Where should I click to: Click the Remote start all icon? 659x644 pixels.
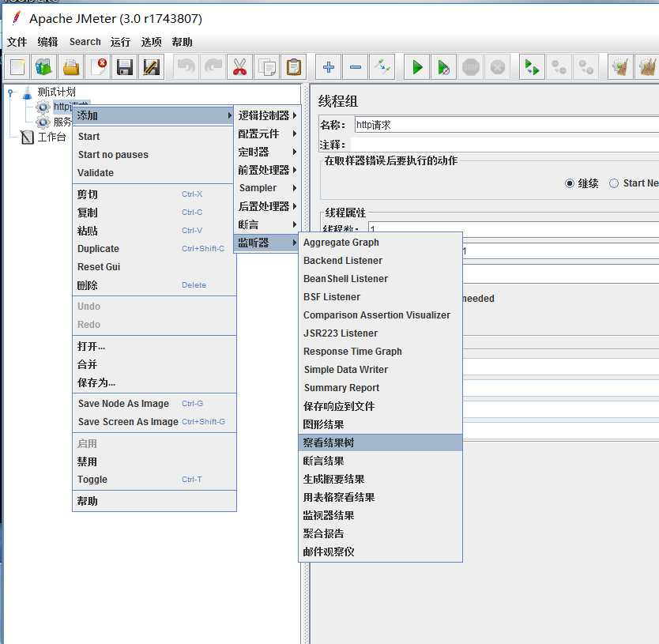(532, 67)
